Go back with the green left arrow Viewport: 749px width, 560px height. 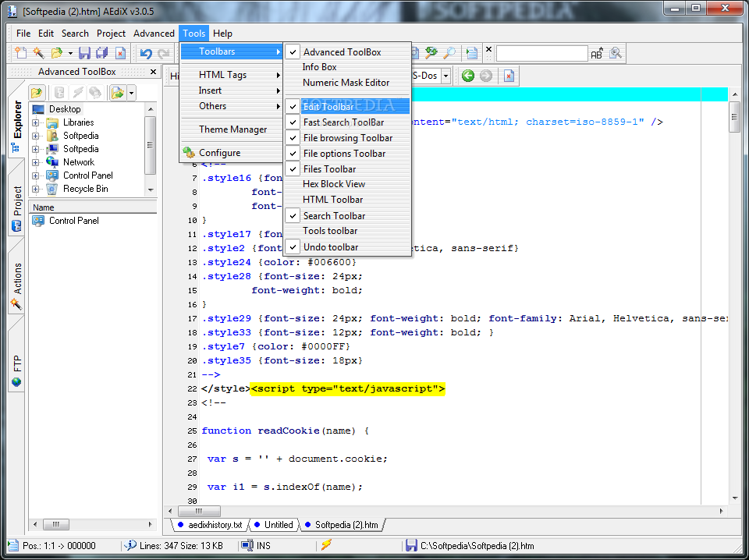click(x=468, y=76)
